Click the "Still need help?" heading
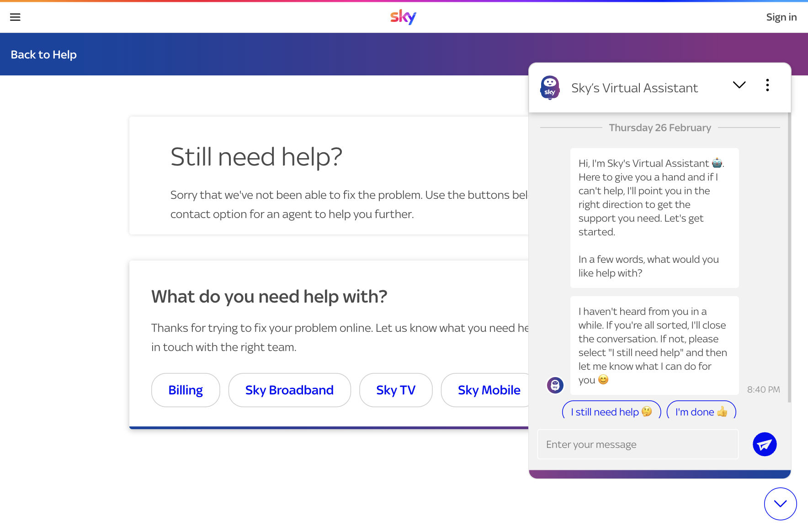Image resolution: width=808 pixels, height=532 pixels. [x=256, y=157]
